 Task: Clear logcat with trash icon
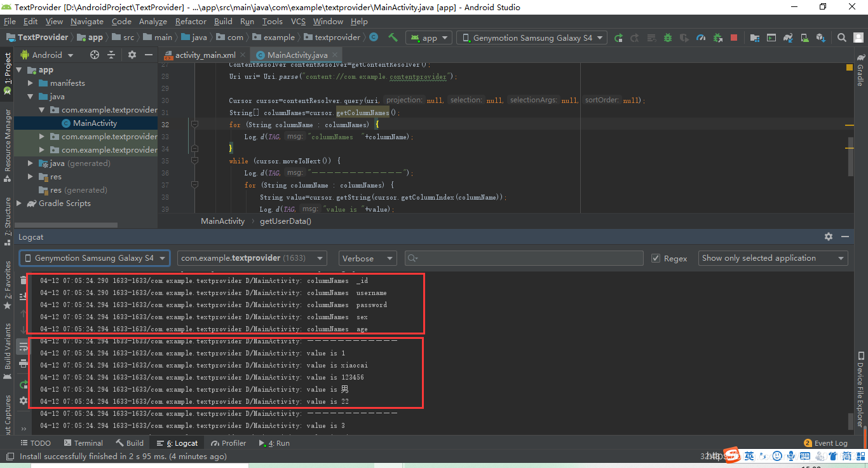(24, 280)
